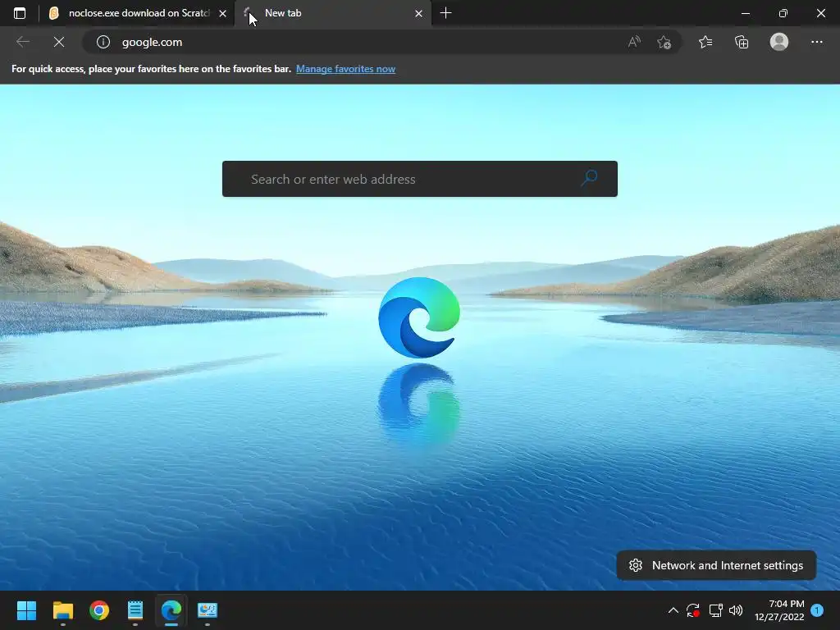Open the Favorites list
Image resolution: width=840 pixels, height=630 pixels.
click(x=705, y=42)
